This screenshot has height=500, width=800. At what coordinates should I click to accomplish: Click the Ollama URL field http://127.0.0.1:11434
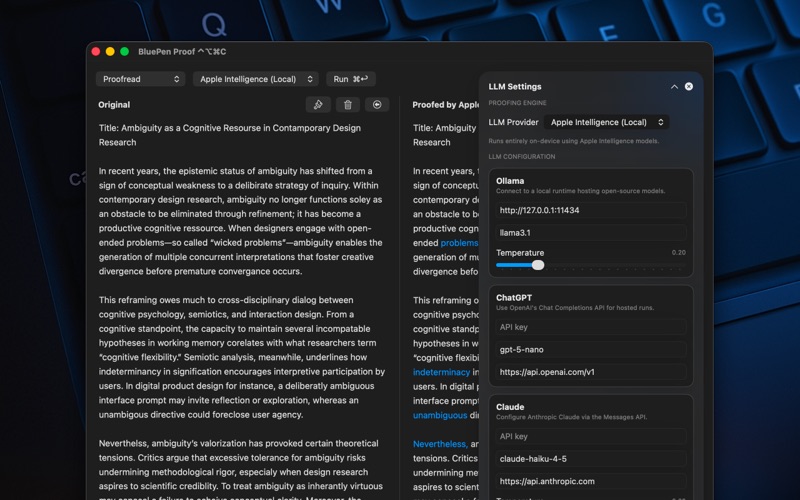pyautogui.click(x=591, y=210)
